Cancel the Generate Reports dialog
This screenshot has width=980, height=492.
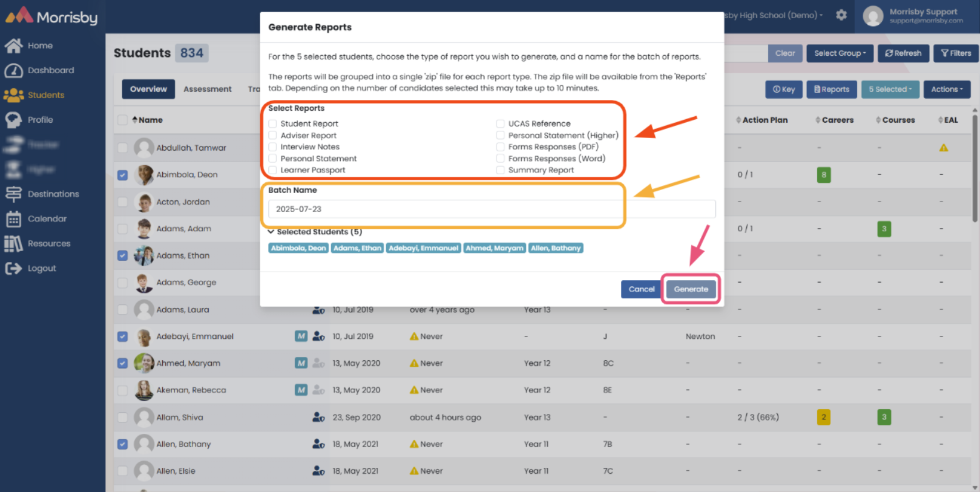pyautogui.click(x=641, y=289)
